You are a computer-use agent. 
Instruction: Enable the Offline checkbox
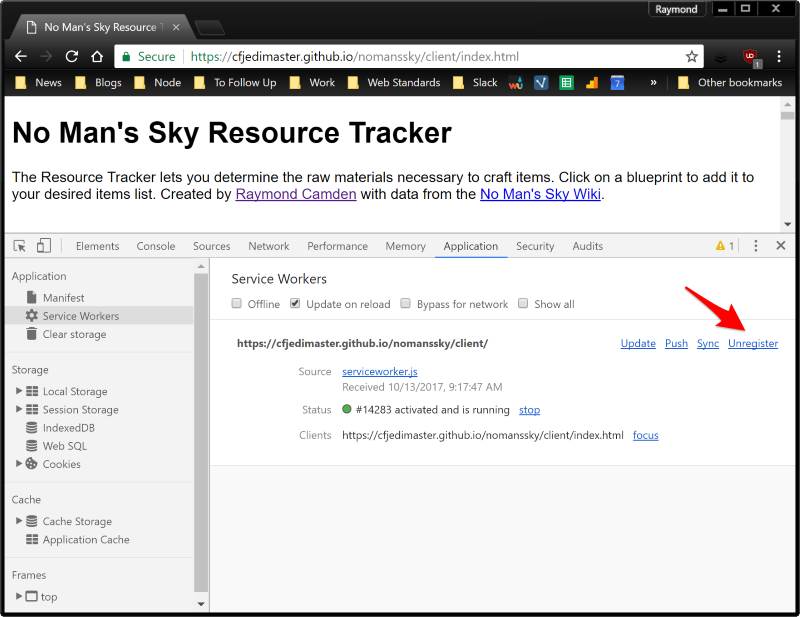[236, 304]
